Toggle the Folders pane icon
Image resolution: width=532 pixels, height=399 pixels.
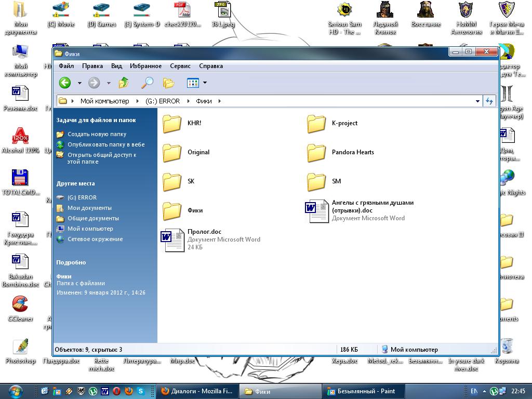(168, 83)
